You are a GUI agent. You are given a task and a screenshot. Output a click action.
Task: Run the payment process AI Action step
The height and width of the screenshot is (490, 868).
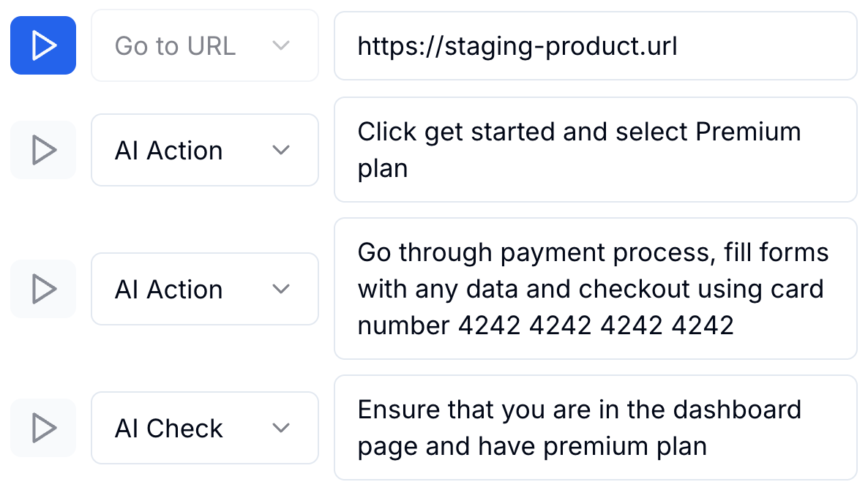(43, 289)
